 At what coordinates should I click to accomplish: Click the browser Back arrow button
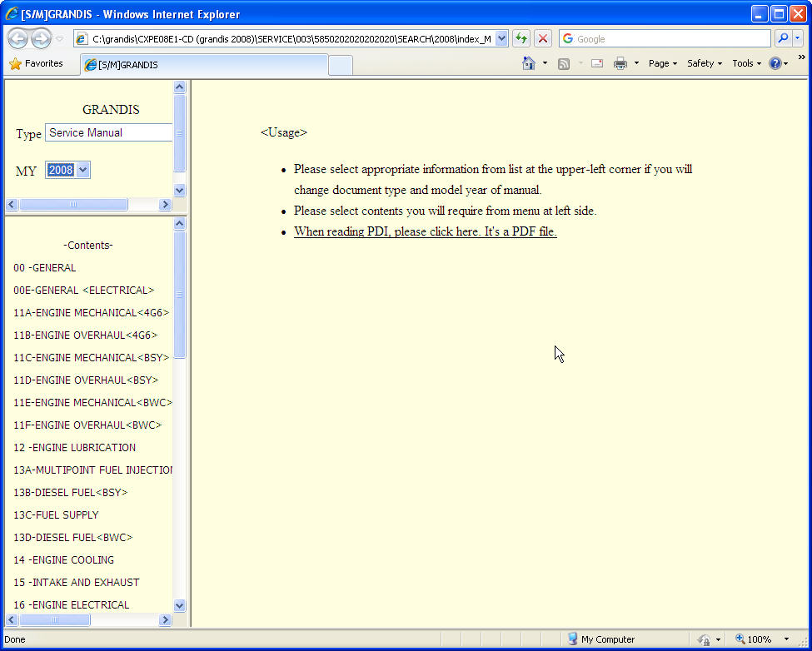click(17, 39)
